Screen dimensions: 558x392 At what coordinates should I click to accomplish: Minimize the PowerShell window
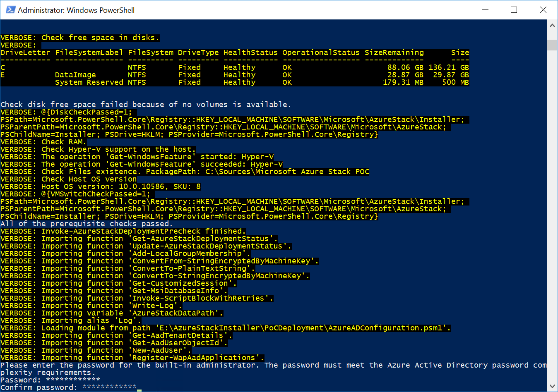coord(486,10)
